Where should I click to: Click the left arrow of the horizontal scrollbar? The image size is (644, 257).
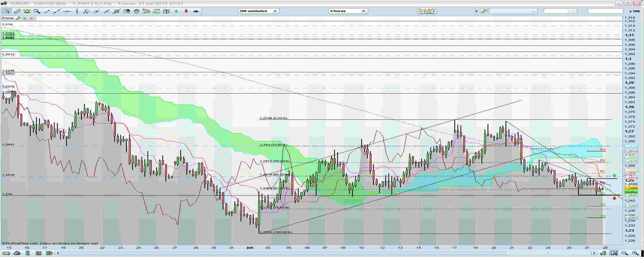[x=58, y=253]
